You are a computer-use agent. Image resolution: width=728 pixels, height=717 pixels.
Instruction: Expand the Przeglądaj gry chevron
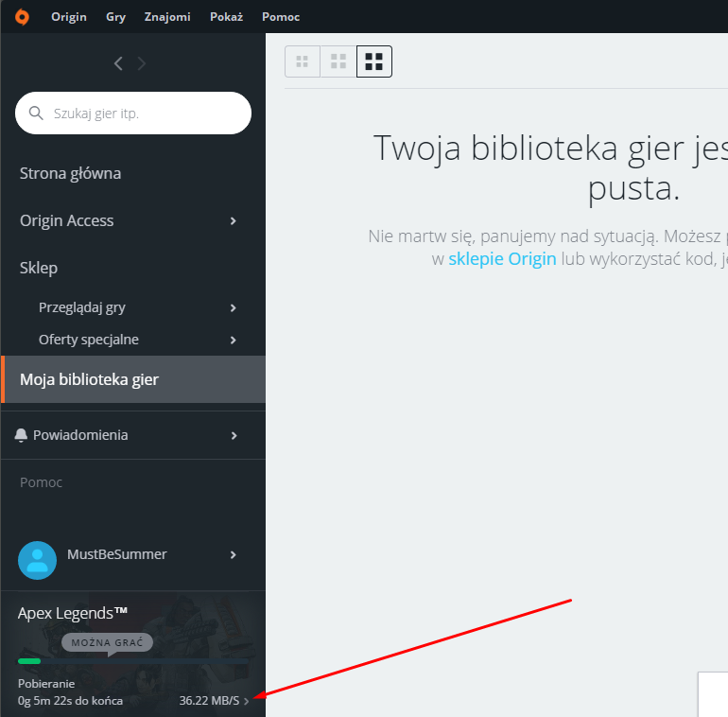(234, 307)
